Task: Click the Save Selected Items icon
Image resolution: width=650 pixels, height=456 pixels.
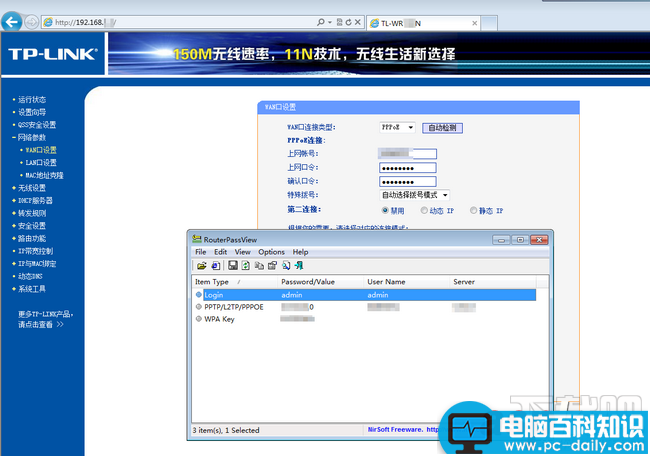Action: (232, 266)
